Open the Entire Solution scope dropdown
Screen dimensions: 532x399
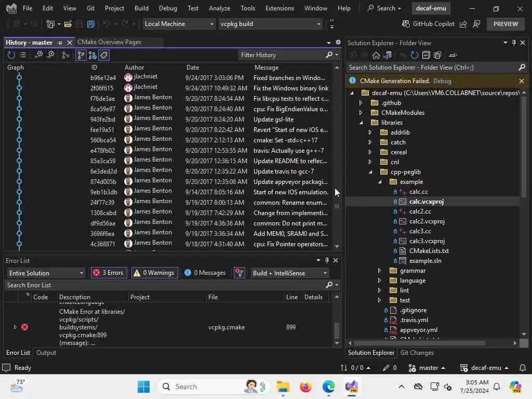[46, 273]
